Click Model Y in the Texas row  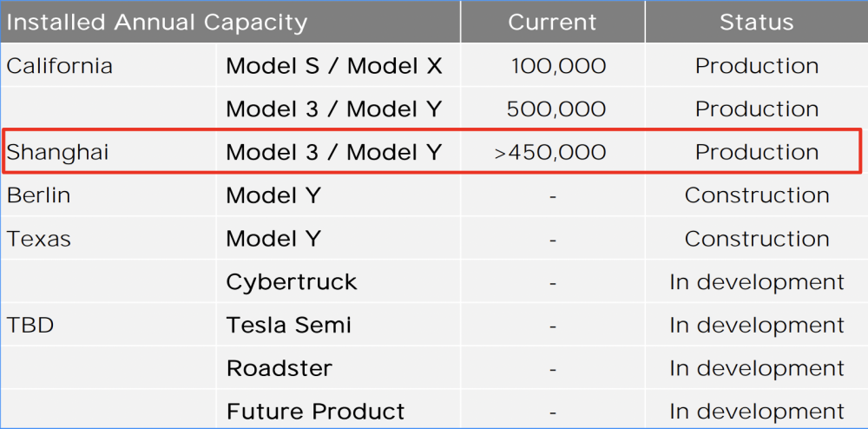[x=273, y=239]
